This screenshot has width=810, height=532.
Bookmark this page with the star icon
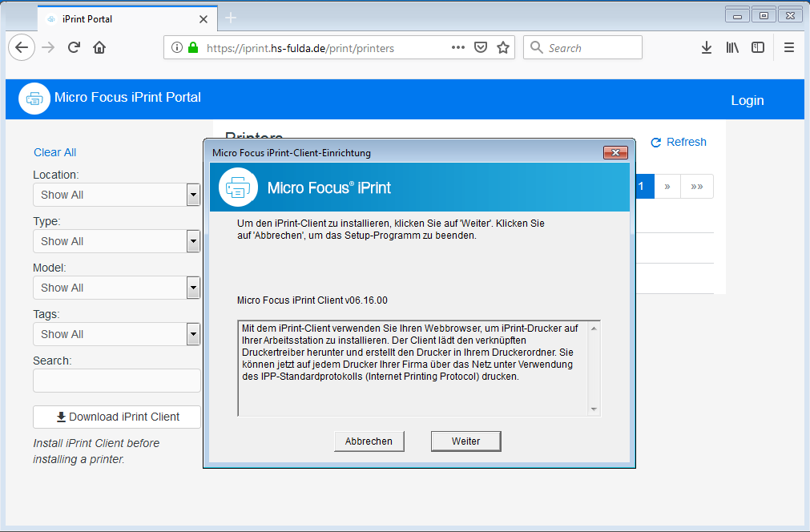pos(503,47)
